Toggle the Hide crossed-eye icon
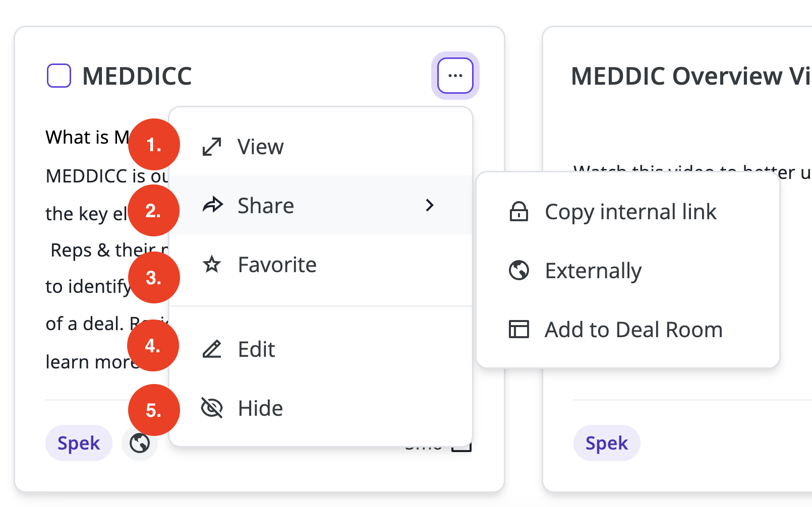 coord(212,408)
